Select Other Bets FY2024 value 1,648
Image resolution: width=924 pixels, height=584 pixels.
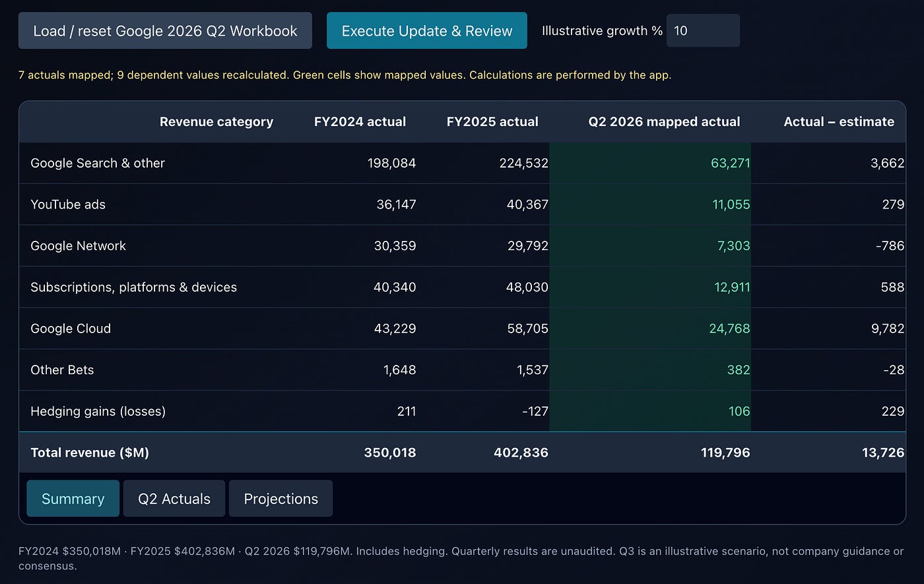pos(399,370)
